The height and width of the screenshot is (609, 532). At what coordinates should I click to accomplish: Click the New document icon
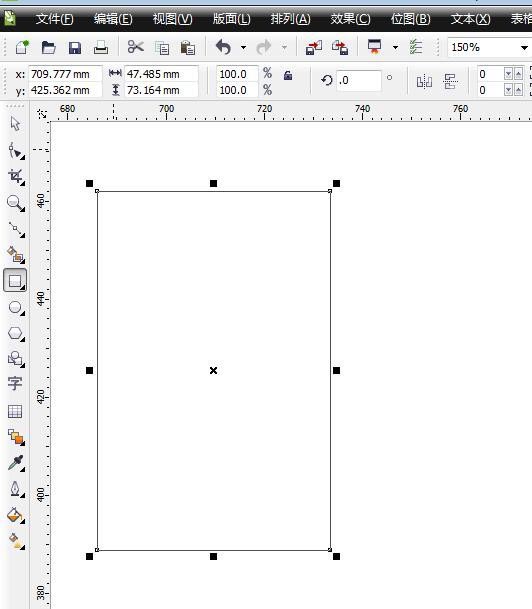pos(22,47)
